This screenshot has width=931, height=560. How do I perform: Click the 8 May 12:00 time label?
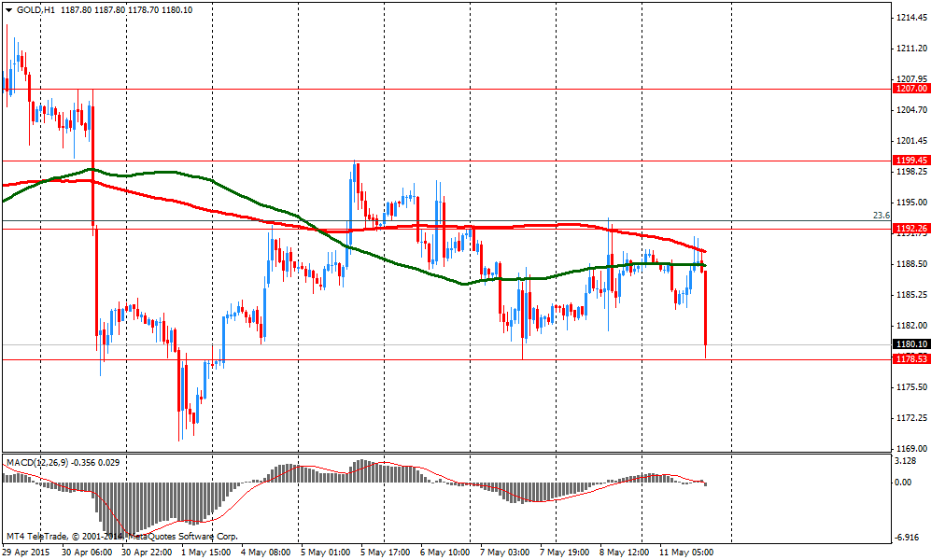(625, 553)
